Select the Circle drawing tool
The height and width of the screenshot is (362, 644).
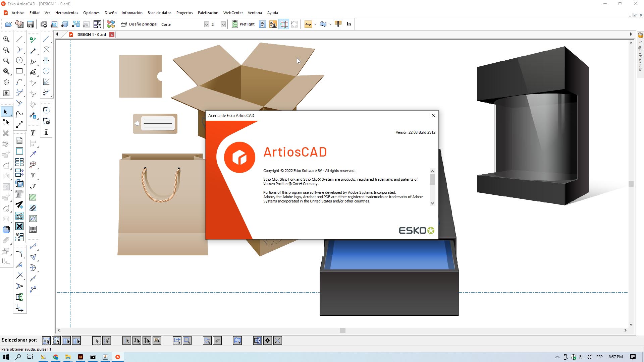click(19, 61)
